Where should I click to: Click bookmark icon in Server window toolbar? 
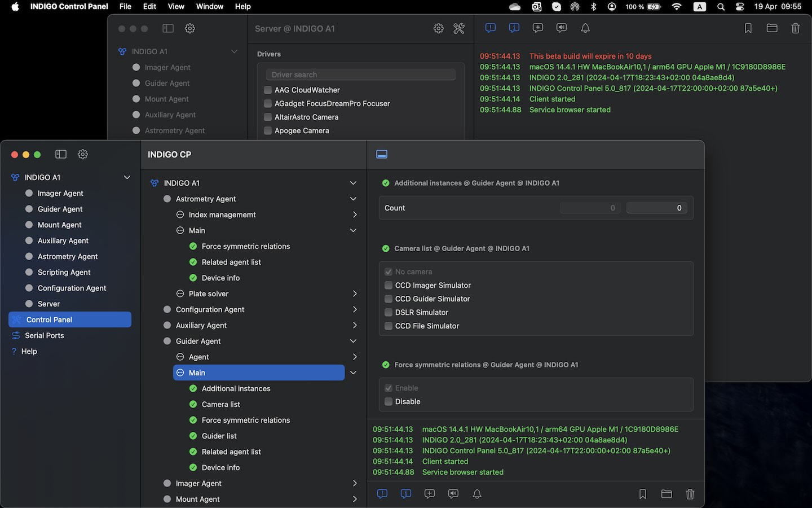pos(748,28)
